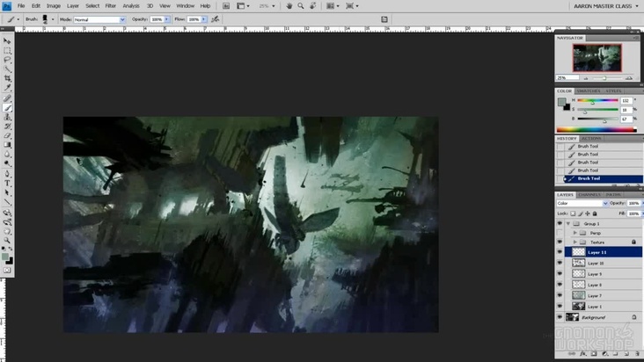Select the Crop tool
This screenshot has height=362, width=644.
pyautogui.click(x=8, y=79)
